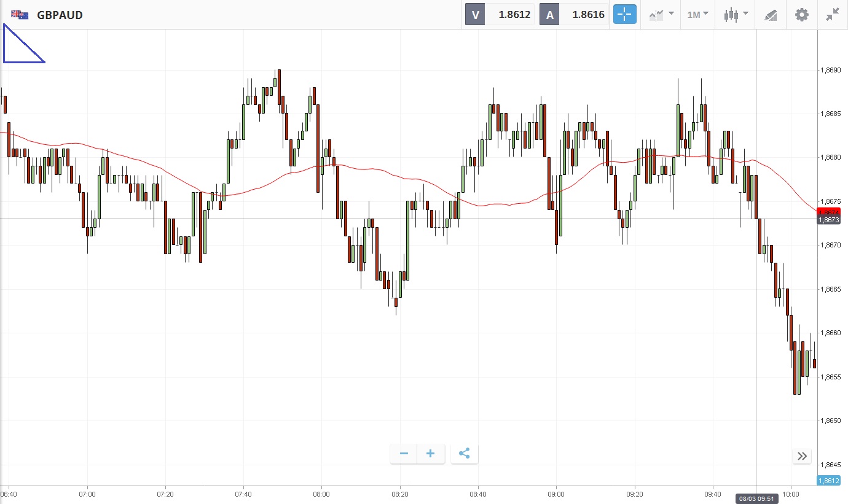Viewport: 848px width, 504px height.
Task: Click the GBPAUD flag icon
Action: [x=20, y=15]
